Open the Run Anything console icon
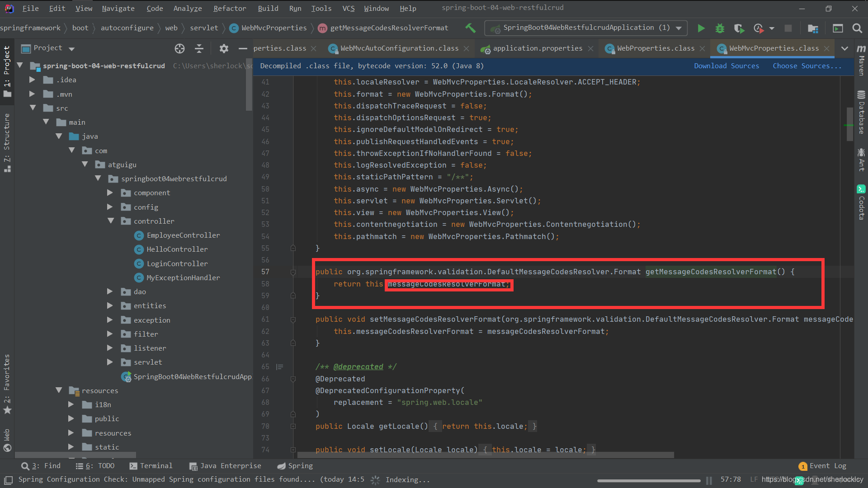This screenshot has height=488, width=868. pos(838,28)
